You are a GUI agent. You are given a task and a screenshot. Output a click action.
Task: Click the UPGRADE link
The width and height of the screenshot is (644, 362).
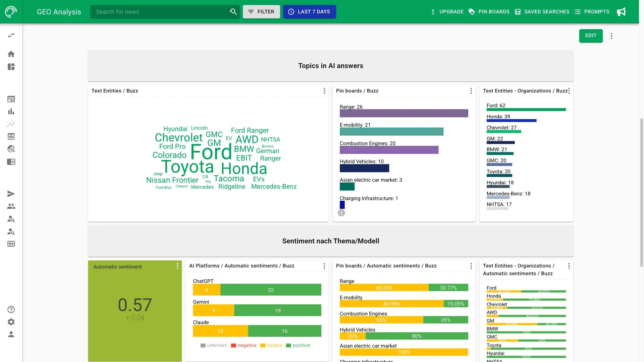tap(447, 12)
